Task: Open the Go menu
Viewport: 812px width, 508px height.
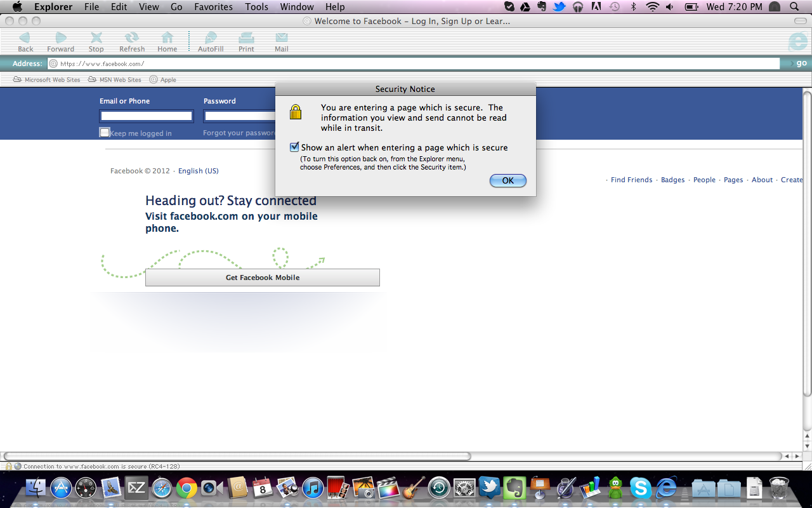Action: tap(176, 7)
